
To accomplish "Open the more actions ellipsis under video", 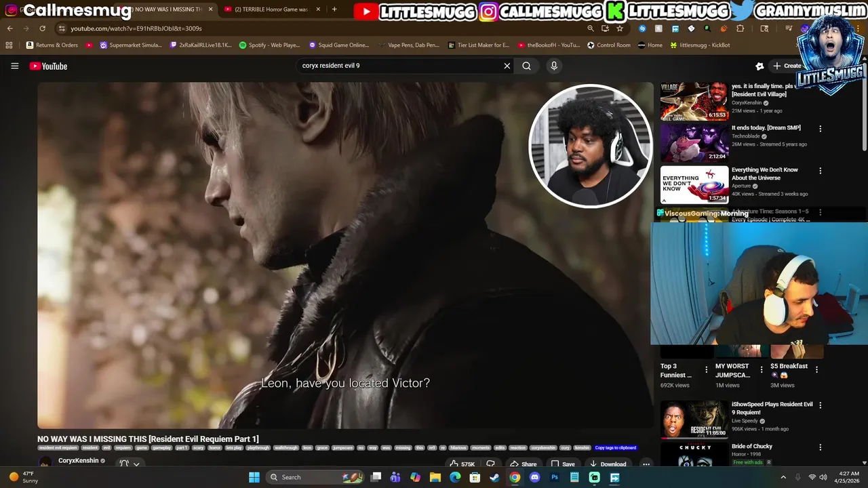I will pyautogui.click(x=646, y=464).
